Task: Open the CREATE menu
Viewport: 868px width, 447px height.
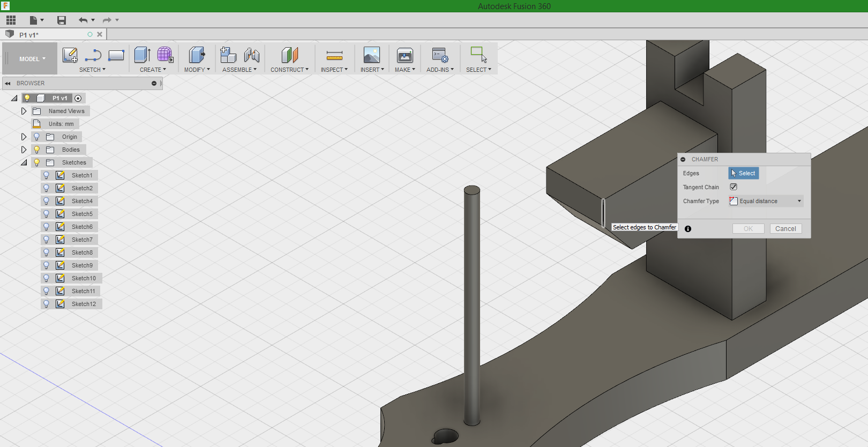Action: tap(153, 70)
